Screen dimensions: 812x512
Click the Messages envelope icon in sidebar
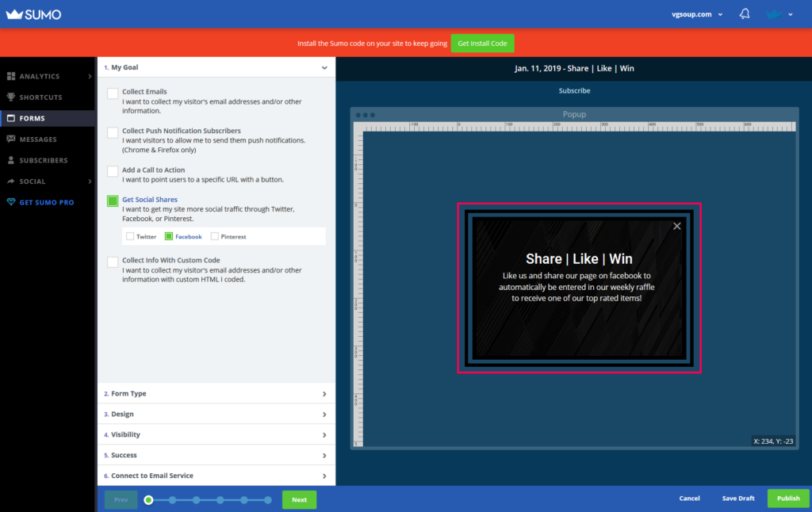pyautogui.click(x=11, y=139)
